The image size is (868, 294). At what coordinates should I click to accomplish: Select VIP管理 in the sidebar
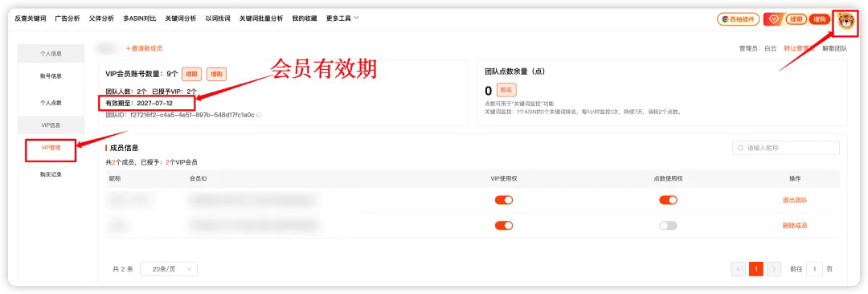coord(51,147)
